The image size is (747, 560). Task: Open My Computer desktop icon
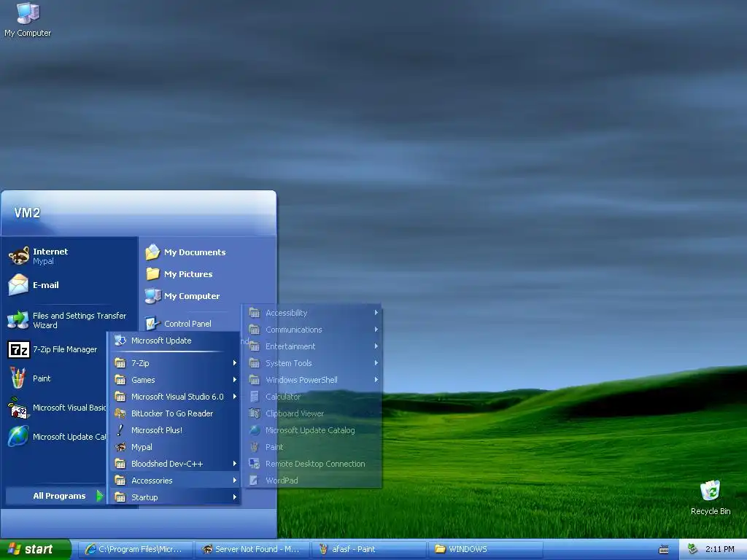28,19
